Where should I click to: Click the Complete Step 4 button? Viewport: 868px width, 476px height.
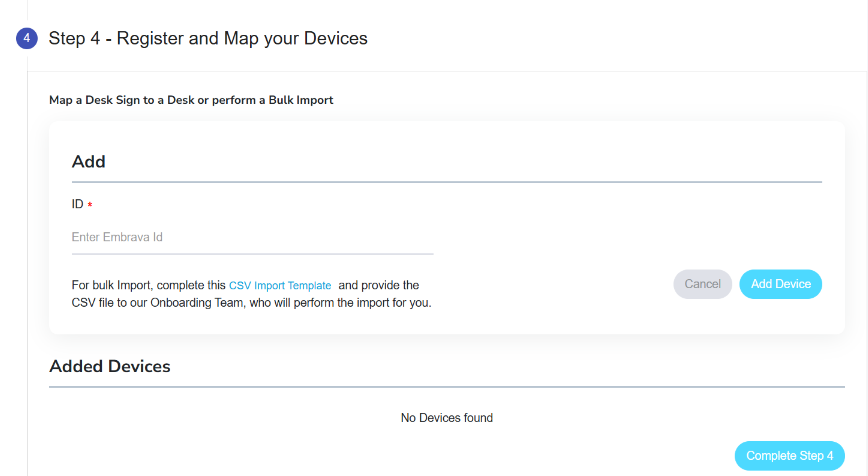(x=790, y=456)
